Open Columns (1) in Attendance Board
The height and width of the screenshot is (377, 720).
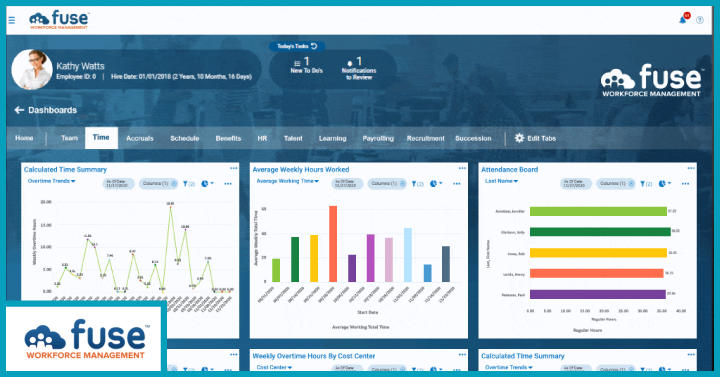point(616,184)
